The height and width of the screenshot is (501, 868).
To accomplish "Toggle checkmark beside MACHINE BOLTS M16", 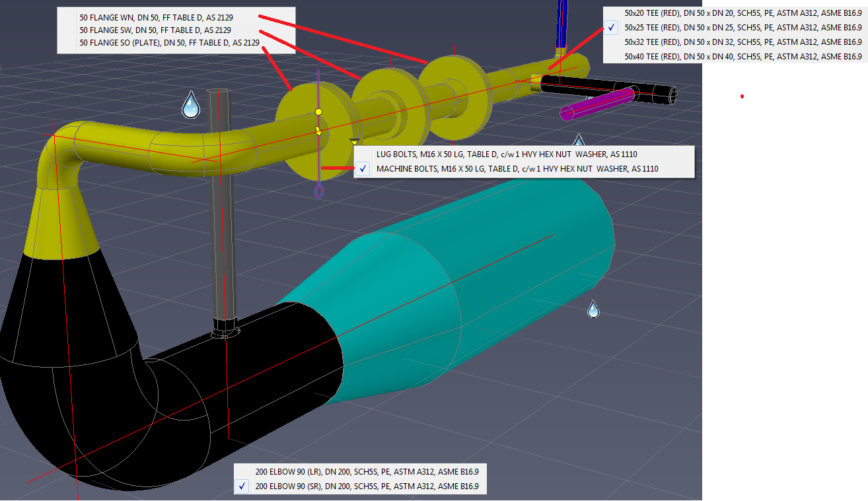I will 363,169.
